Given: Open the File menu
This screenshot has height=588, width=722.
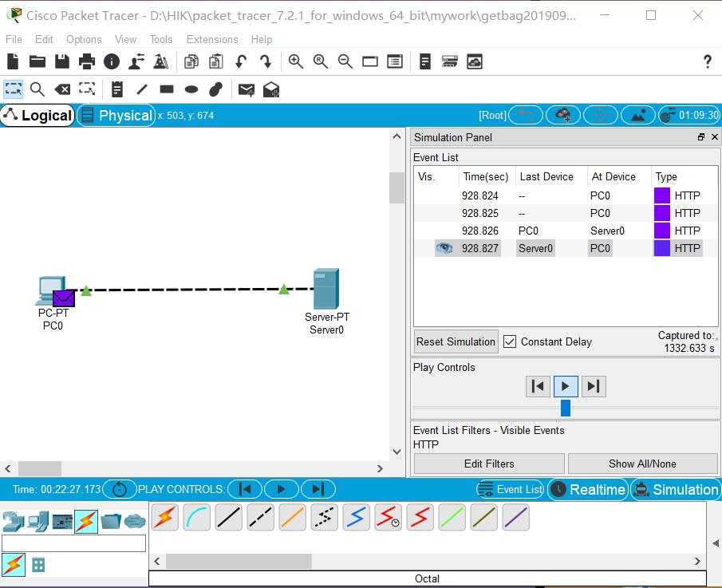Looking at the screenshot, I should tap(14, 39).
